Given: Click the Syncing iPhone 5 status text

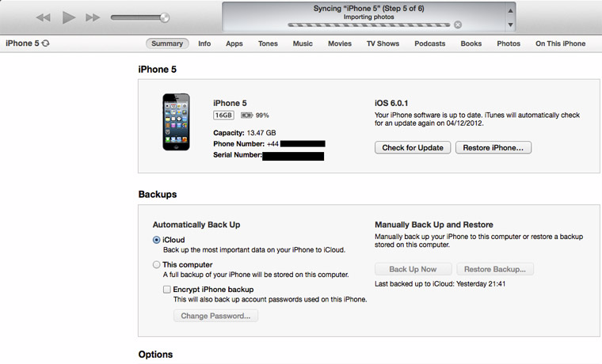Looking at the screenshot, I should pyautogui.click(x=368, y=9).
